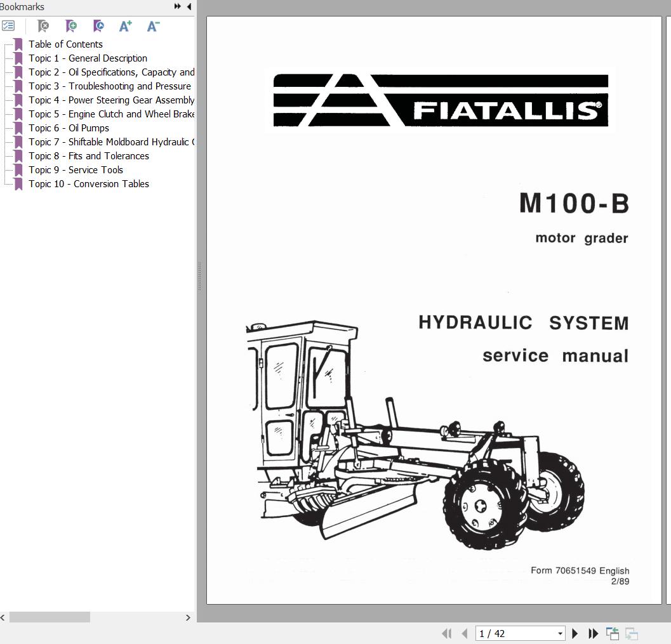Jump to the last page
Viewport: 671px width, 644px height.
pyautogui.click(x=594, y=633)
